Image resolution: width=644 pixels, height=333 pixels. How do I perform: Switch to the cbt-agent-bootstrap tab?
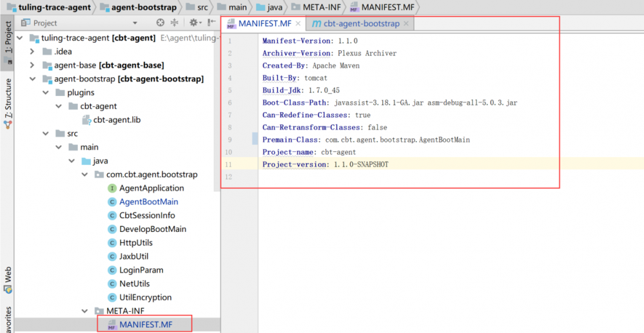[x=360, y=24]
